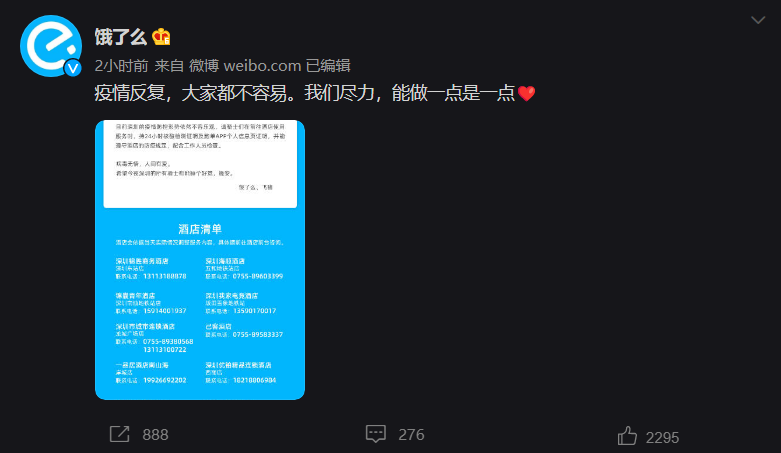Image resolution: width=781 pixels, height=453 pixels.
Task: Click the blue verified V badge
Action: coord(73,68)
